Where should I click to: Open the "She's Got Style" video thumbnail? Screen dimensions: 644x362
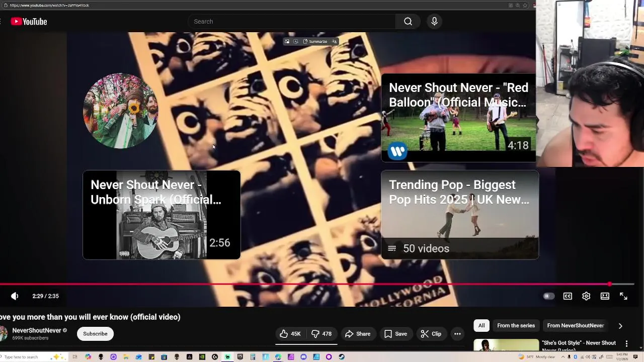click(506, 345)
